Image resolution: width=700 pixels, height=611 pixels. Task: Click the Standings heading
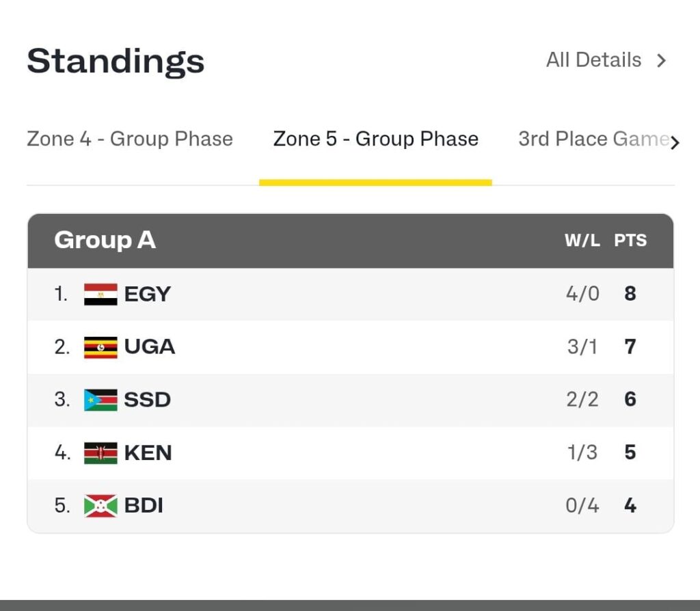[116, 61]
